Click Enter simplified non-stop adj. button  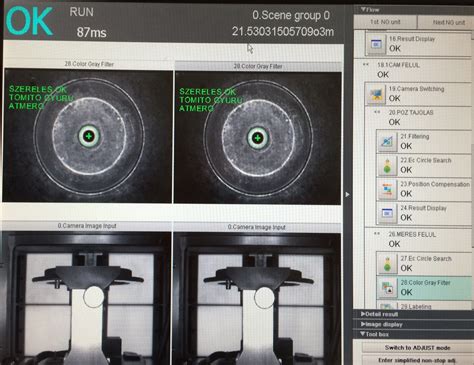click(x=417, y=360)
